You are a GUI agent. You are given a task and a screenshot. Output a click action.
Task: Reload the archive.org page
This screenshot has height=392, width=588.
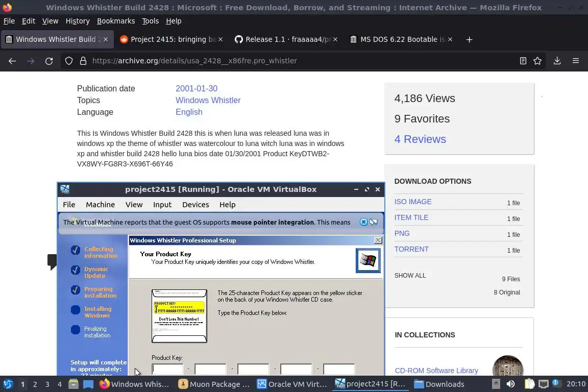49,61
